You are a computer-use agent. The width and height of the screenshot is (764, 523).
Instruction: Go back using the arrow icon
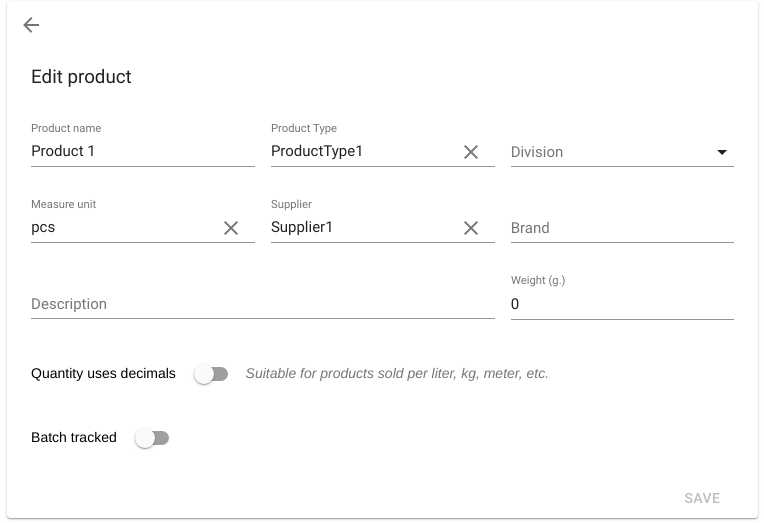pos(31,25)
